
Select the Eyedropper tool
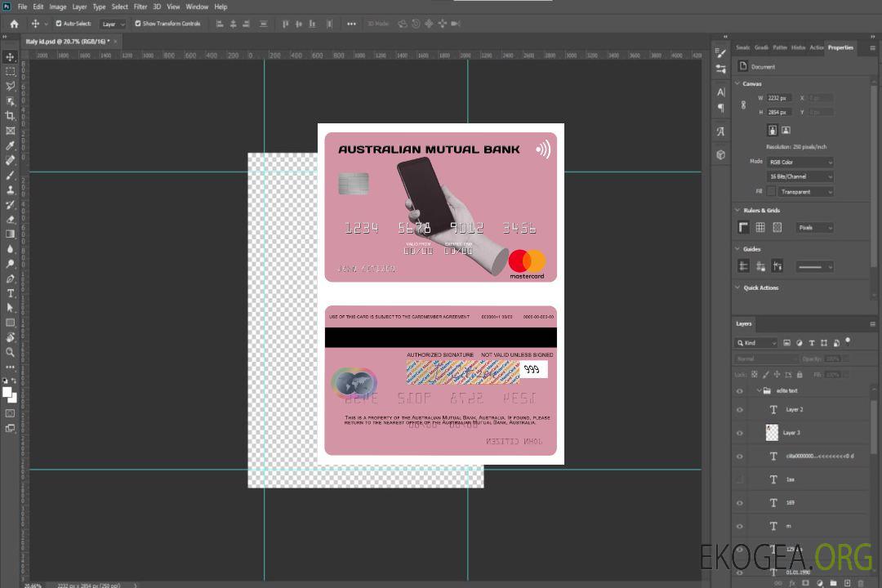pos(10,145)
